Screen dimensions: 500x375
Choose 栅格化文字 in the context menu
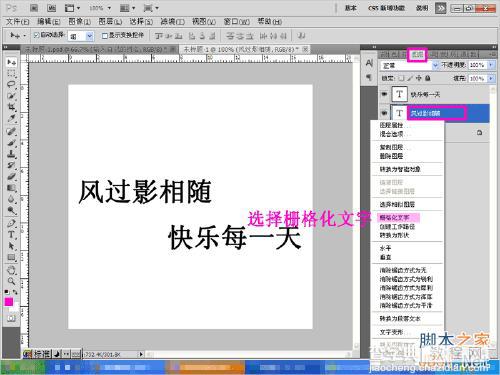[x=395, y=218]
